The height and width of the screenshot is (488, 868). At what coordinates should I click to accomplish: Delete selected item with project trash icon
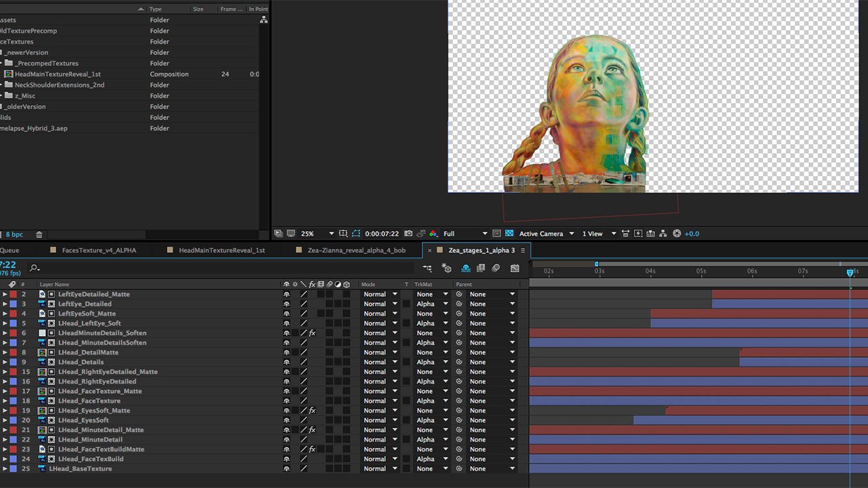[39, 235]
